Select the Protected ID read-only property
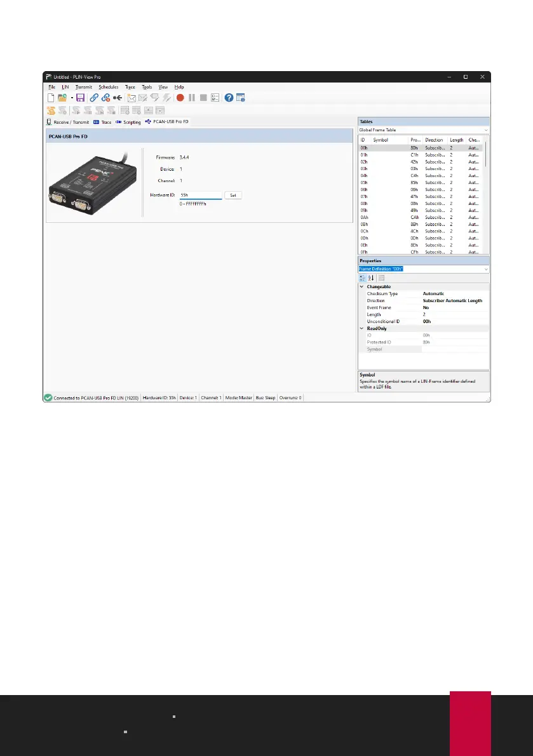The image size is (533, 756). pos(424,342)
